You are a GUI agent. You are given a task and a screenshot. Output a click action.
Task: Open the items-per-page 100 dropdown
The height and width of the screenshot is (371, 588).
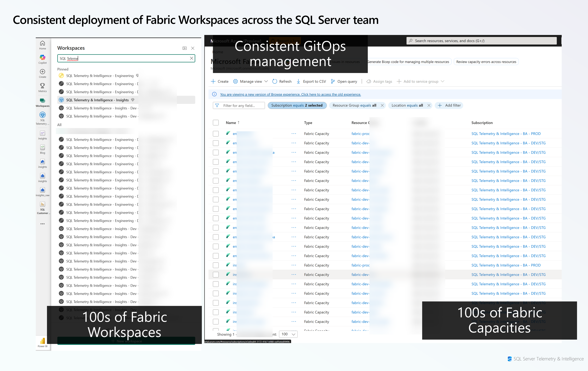click(288, 334)
